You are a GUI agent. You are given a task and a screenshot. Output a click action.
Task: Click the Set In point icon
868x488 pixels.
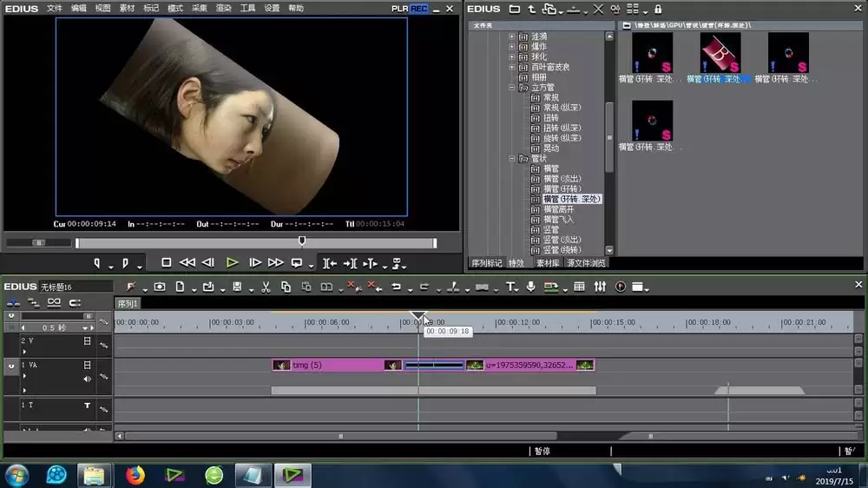point(97,264)
